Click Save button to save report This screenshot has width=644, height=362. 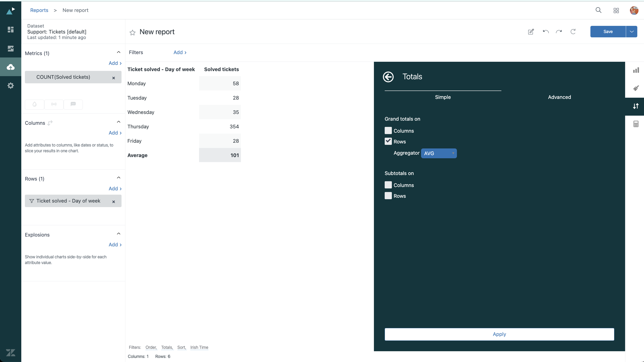608,31
